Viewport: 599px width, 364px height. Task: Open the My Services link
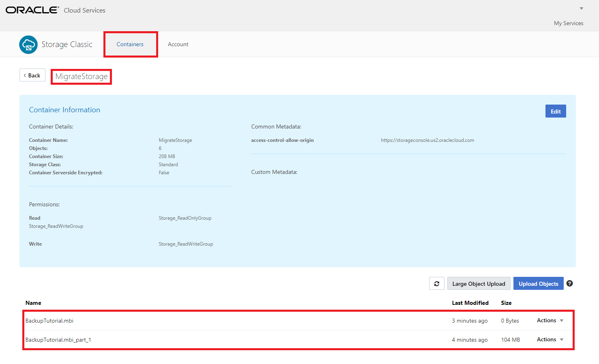point(568,23)
